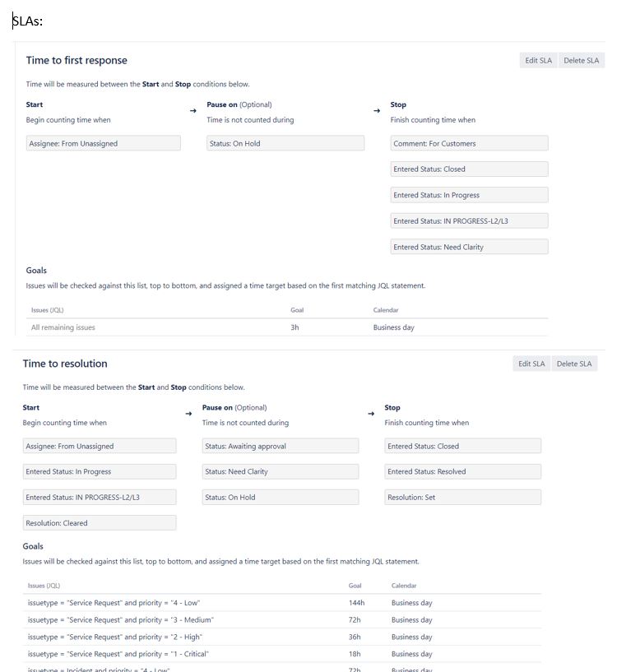Image resolution: width=640 pixels, height=672 pixels.
Task: Select 'Entered Status: Closed' stop in Time to resolution
Action: 462,446
